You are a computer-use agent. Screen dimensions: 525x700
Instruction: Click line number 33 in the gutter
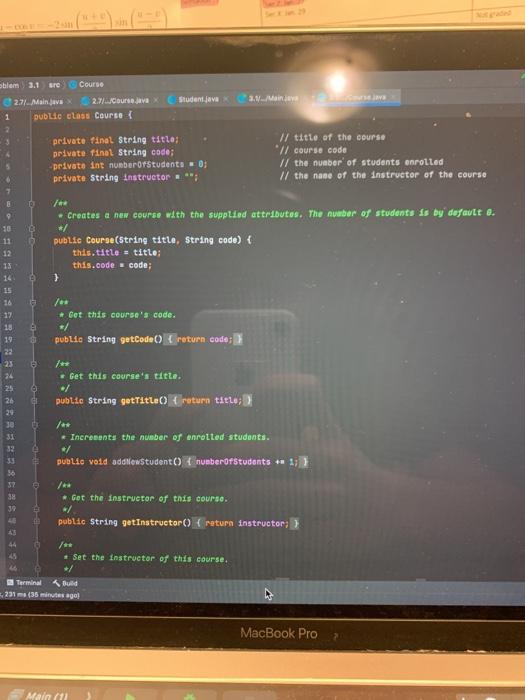pyautogui.click(x=10, y=461)
